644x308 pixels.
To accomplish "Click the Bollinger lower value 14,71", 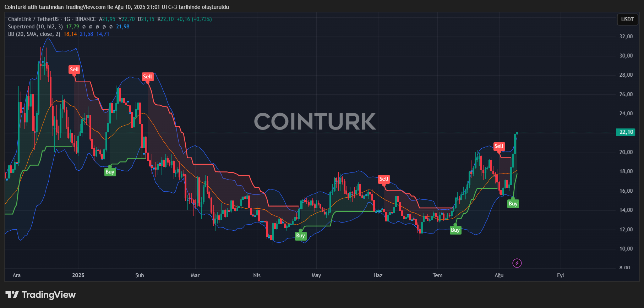I will tap(103, 34).
